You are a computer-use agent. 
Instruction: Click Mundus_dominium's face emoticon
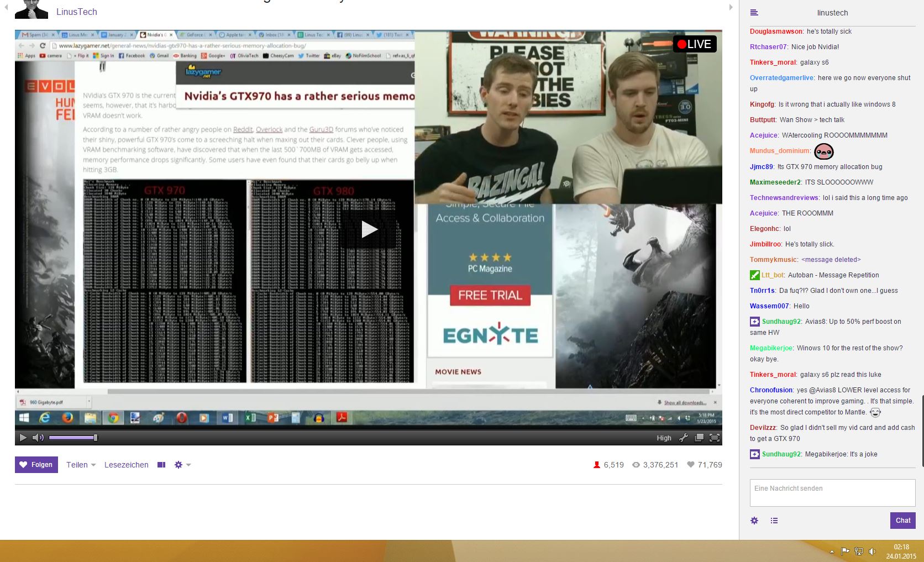tap(823, 151)
